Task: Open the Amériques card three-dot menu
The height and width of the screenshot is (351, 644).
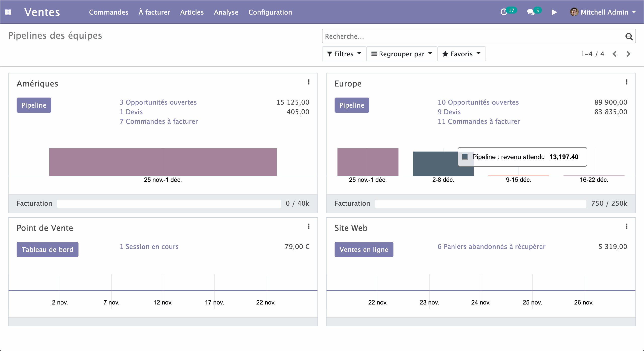Action: [309, 82]
